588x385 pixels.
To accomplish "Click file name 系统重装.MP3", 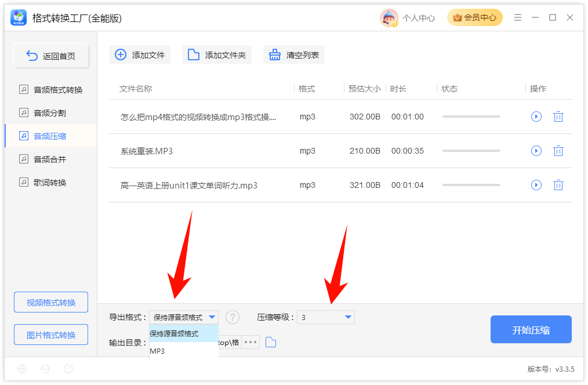I will click(x=147, y=151).
